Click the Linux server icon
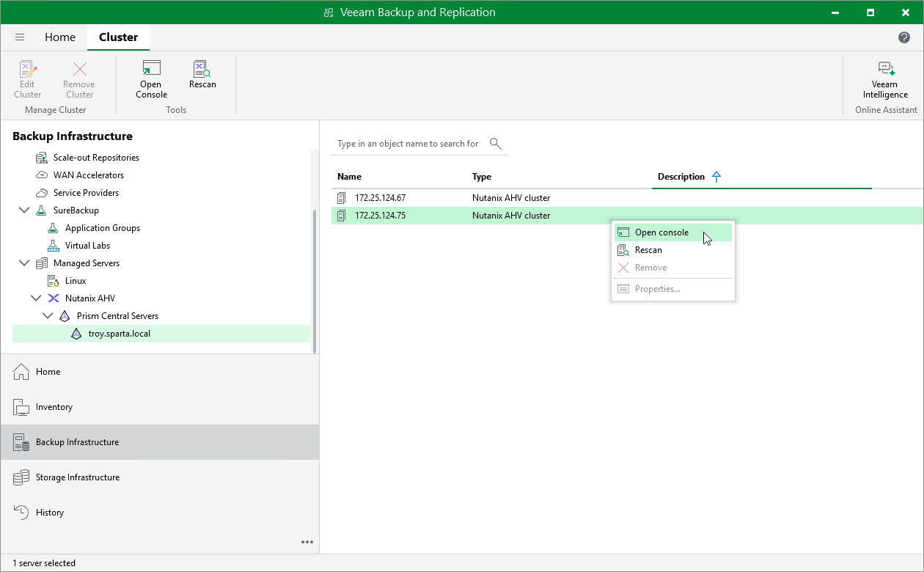This screenshot has width=924, height=572. click(x=54, y=281)
